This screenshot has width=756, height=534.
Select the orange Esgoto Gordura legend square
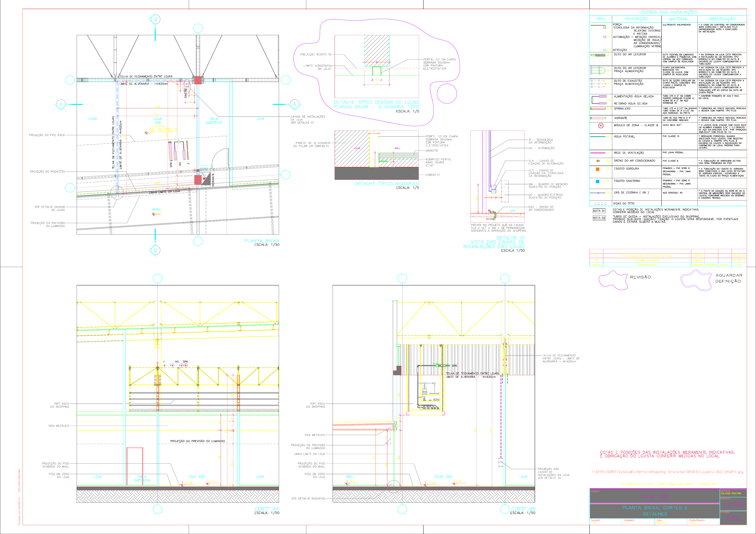point(598,169)
